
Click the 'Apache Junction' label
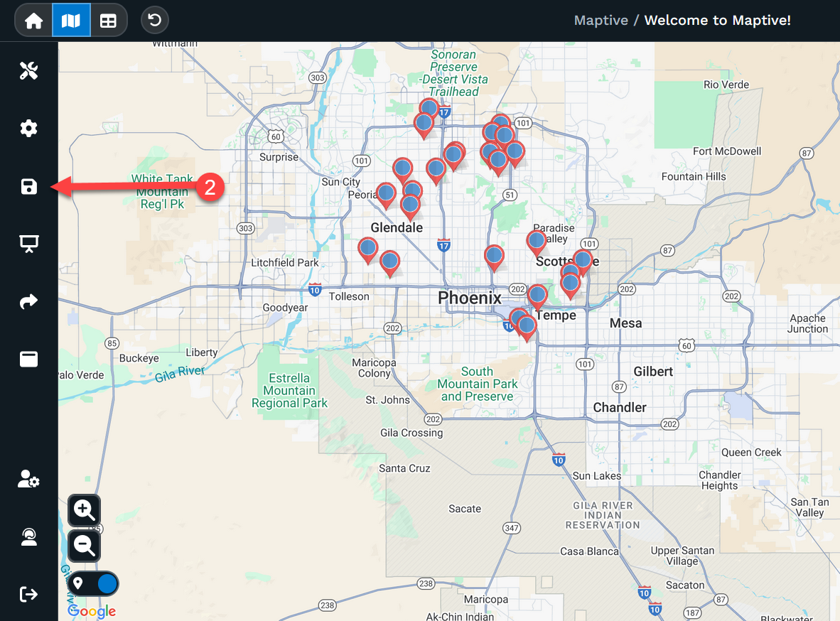pos(807,323)
